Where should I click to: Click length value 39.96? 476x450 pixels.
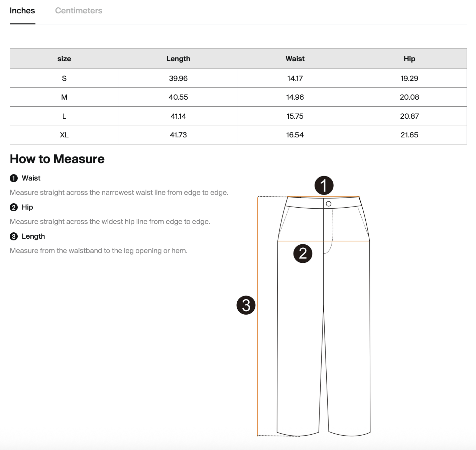tap(178, 78)
